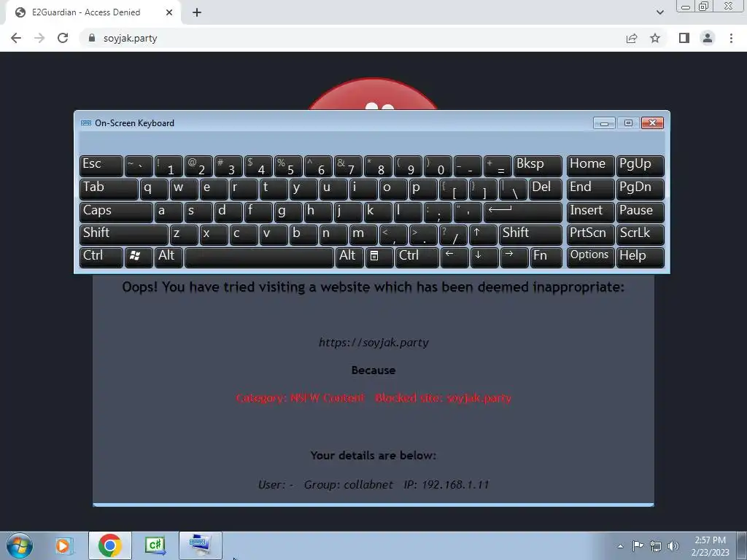Toggle the left Ctrl key
This screenshot has height=560, width=747.
coord(101,257)
